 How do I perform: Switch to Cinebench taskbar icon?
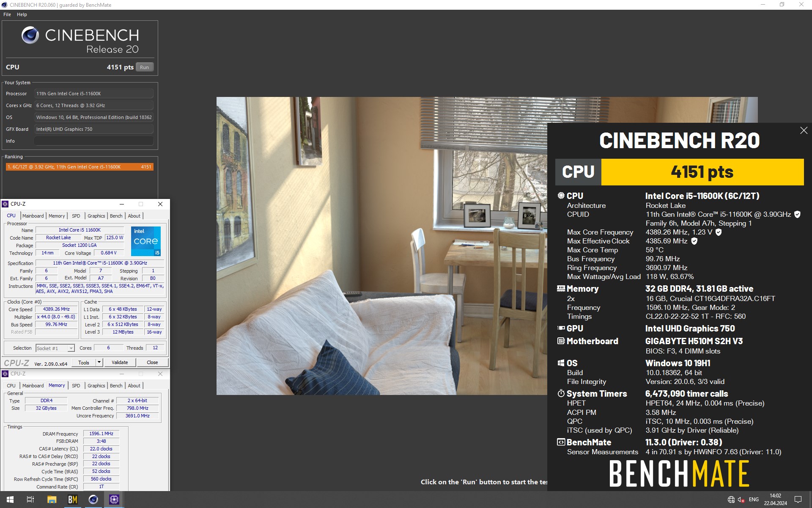tap(93, 500)
